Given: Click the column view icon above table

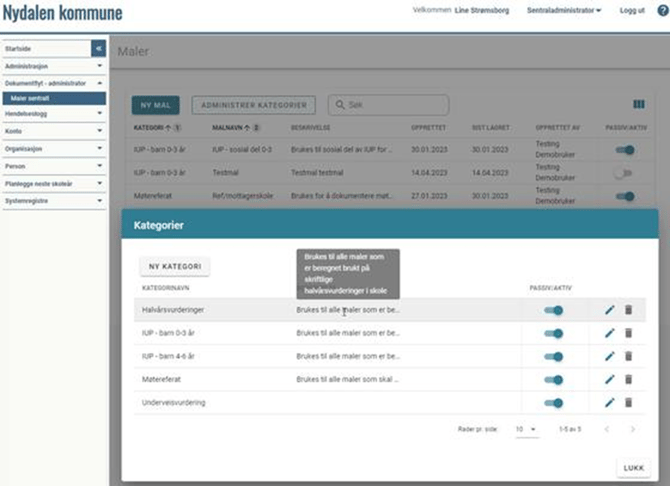Looking at the screenshot, I should [639, 104].
